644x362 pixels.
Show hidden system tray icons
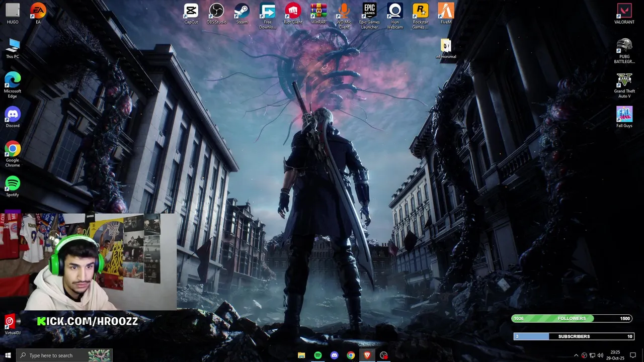pyautogui.click(x=576, y=355)
